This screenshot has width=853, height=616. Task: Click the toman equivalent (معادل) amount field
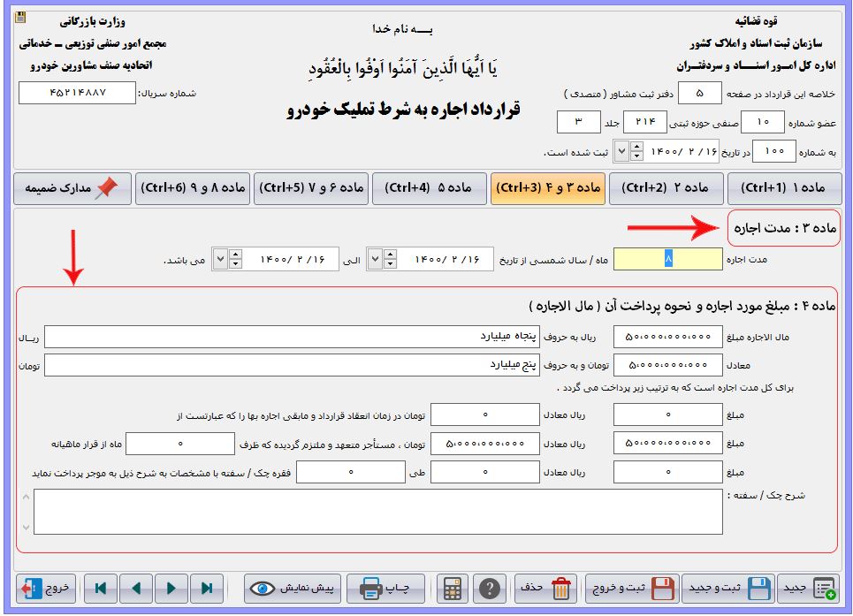click(x=668, y=365)
